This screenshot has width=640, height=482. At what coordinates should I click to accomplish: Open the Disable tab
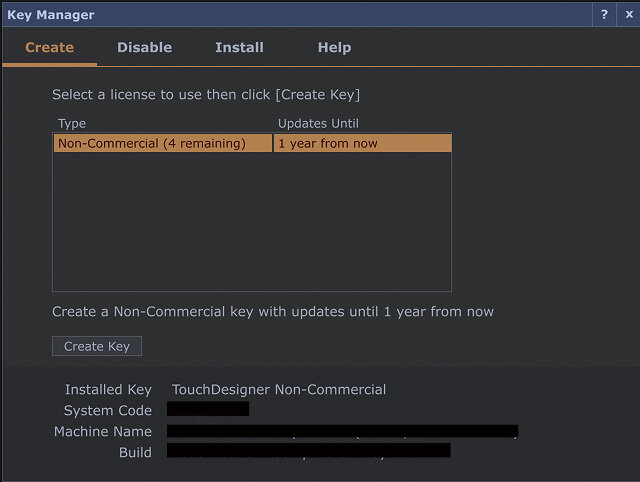tap(144, 47)
